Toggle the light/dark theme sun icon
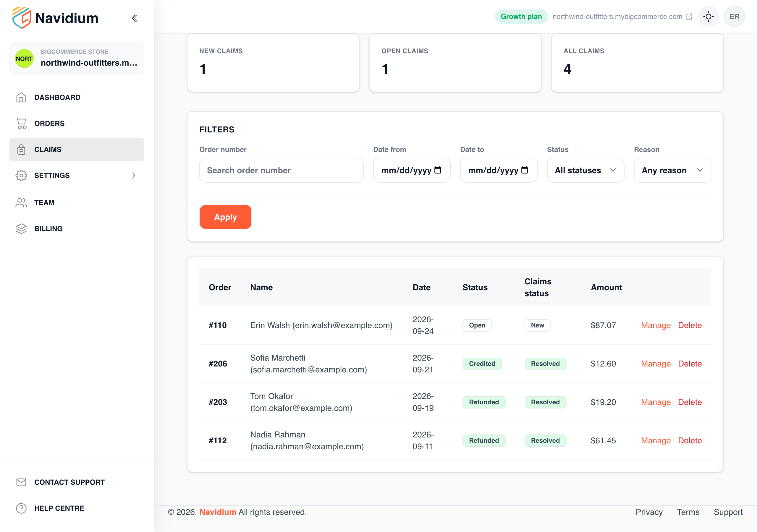This screenshot has width=757, height=532. click(708, 17)
